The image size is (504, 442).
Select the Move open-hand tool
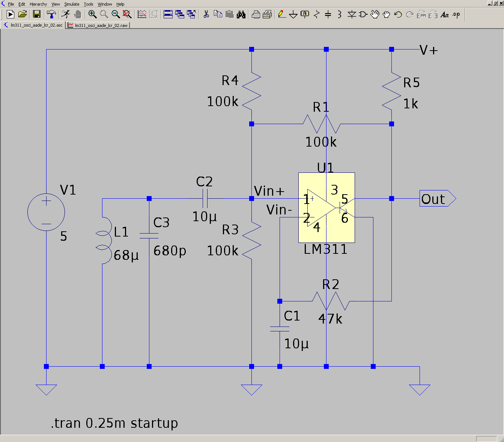coord(375,14)
